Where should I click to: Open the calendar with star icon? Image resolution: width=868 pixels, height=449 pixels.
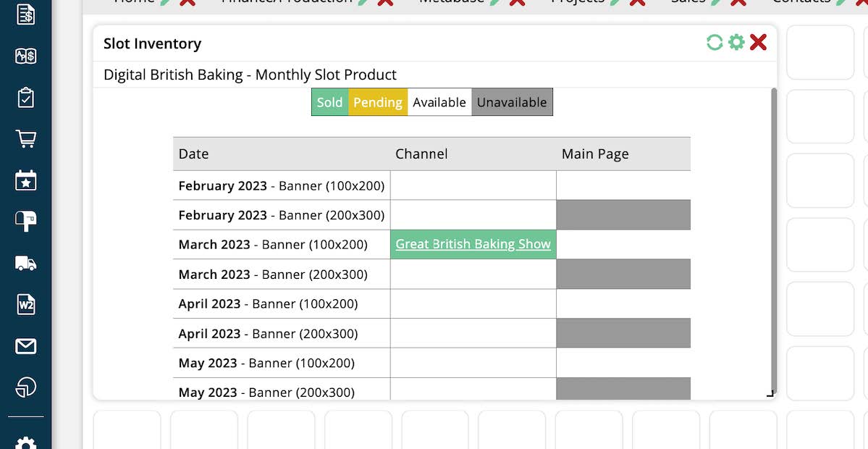[x=25, y=180]
